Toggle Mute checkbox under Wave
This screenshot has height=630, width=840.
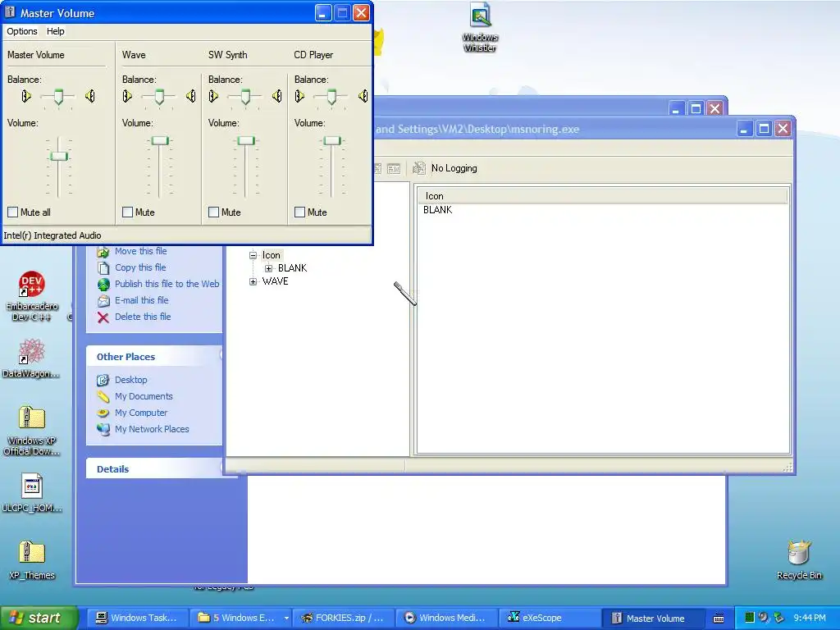pos(127,212)
